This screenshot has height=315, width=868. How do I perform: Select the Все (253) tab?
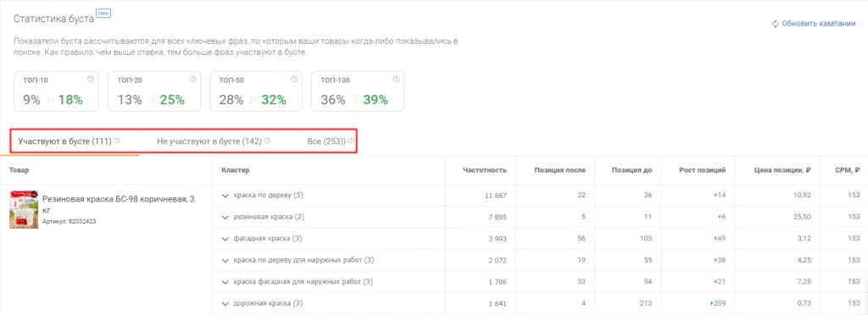tap(326, 141)
